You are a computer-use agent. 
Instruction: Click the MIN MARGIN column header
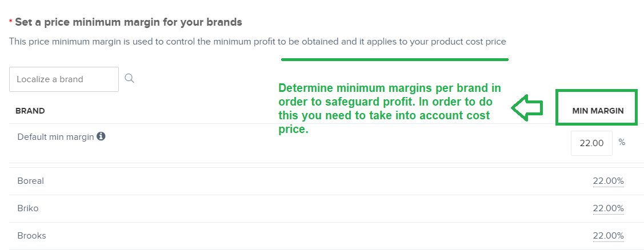(598, 111)
